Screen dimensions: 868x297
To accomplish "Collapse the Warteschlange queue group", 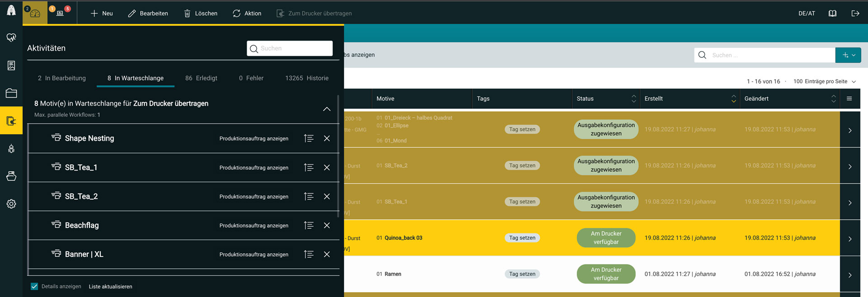I will (326, 109).
